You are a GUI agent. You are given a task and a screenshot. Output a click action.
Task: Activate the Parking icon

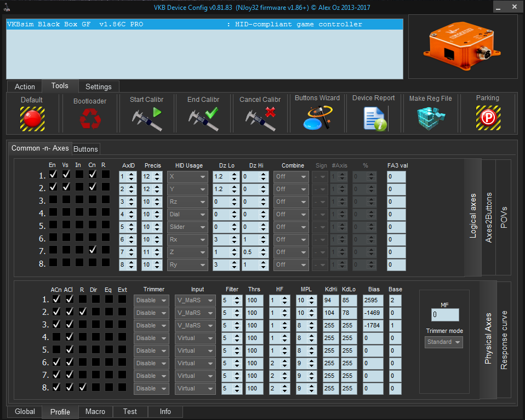(x=488, y=118)
